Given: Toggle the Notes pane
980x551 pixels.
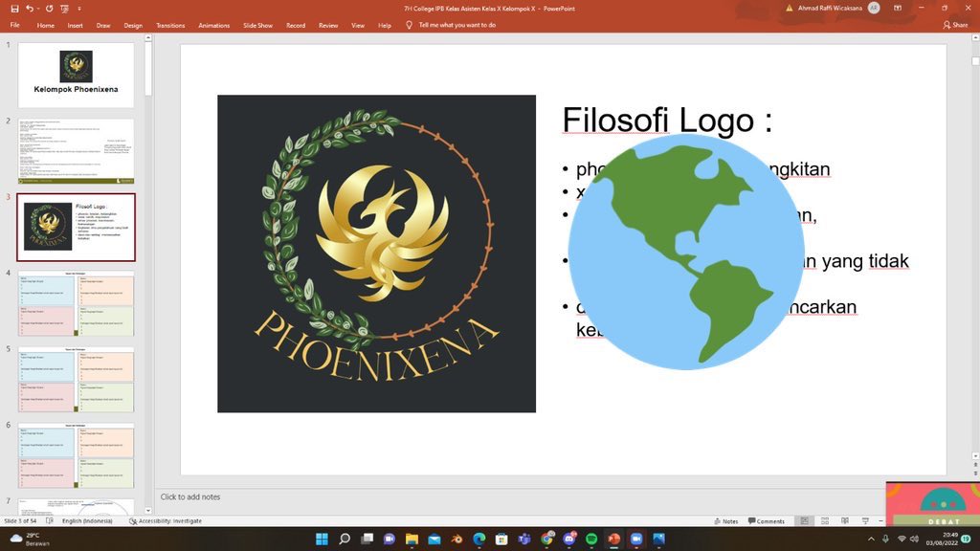Looking at the screenshot, I should click(x=726, y=520).
